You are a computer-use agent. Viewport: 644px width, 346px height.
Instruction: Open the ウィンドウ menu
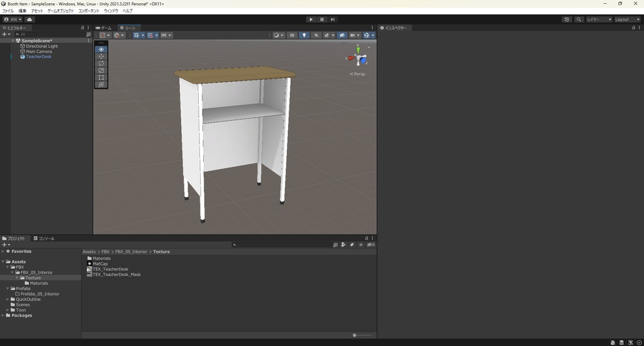(x=111, y=11)
